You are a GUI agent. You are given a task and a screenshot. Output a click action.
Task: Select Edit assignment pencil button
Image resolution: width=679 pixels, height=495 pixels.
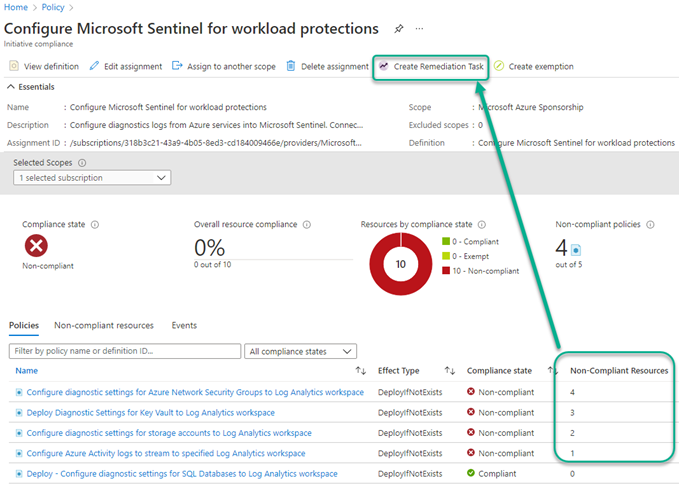tap(125, 66)
